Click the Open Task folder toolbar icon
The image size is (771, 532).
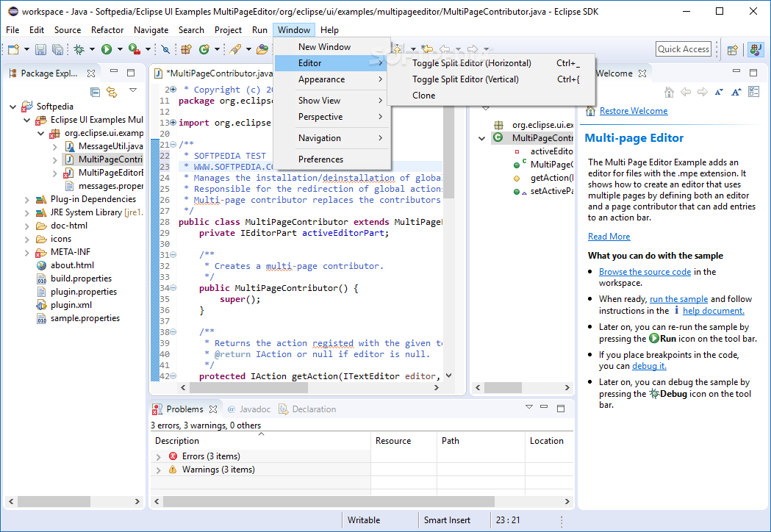262,49
